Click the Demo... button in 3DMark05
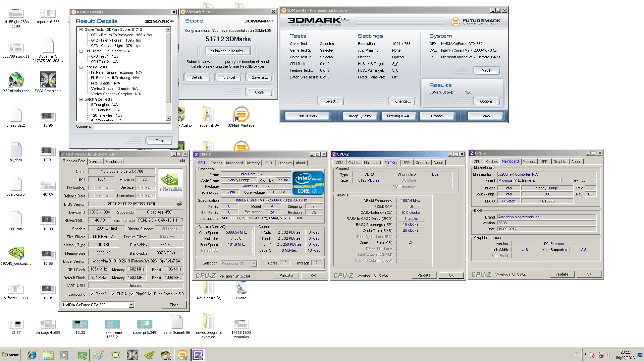The width and height of the screenshot is (644, 362). pyautogui.click(x=486, y=116)
